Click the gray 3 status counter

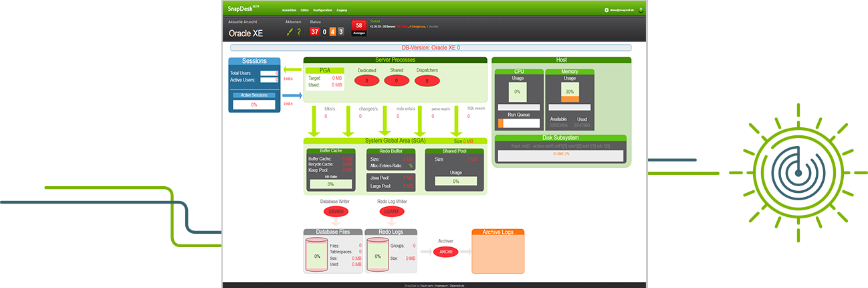(x=340, y=31)
